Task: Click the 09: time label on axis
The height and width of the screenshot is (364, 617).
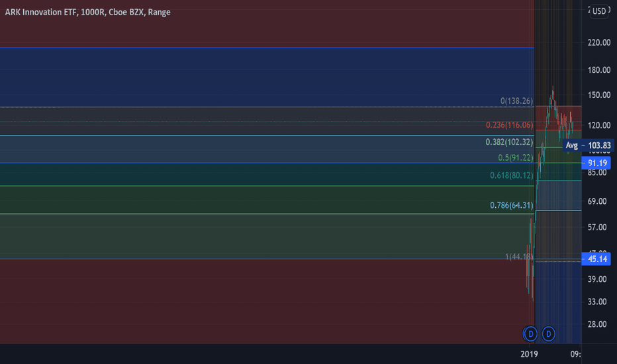Action: (575, 354)
